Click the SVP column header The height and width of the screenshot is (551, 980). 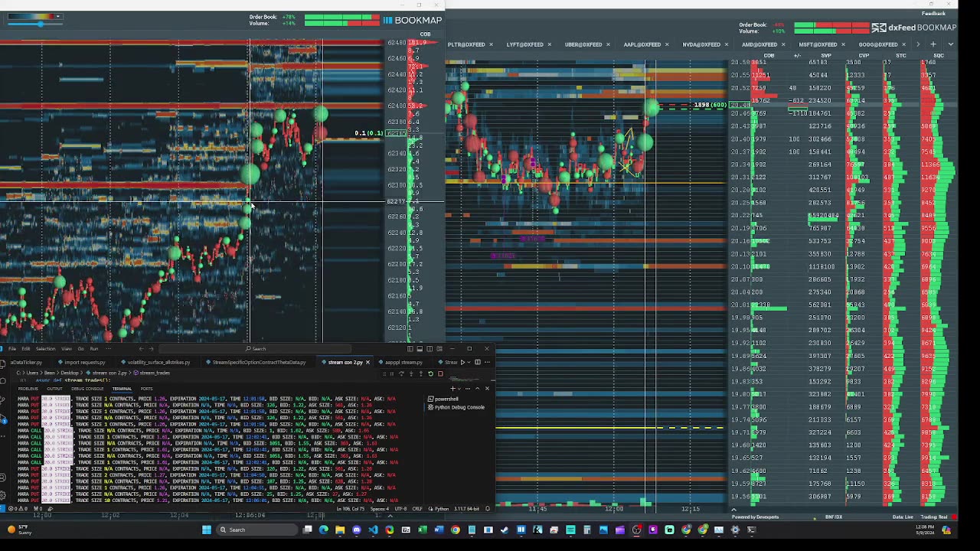(826, 55)
